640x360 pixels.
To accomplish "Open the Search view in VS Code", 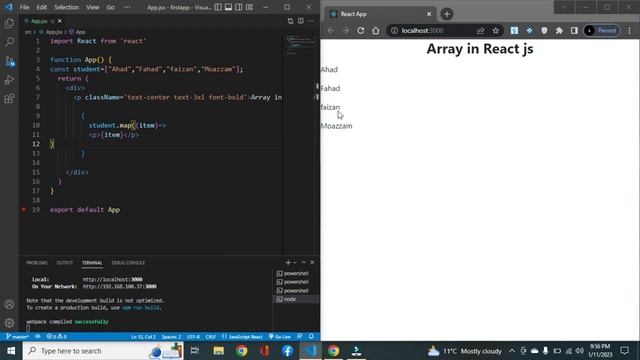I will pos(9,42).
